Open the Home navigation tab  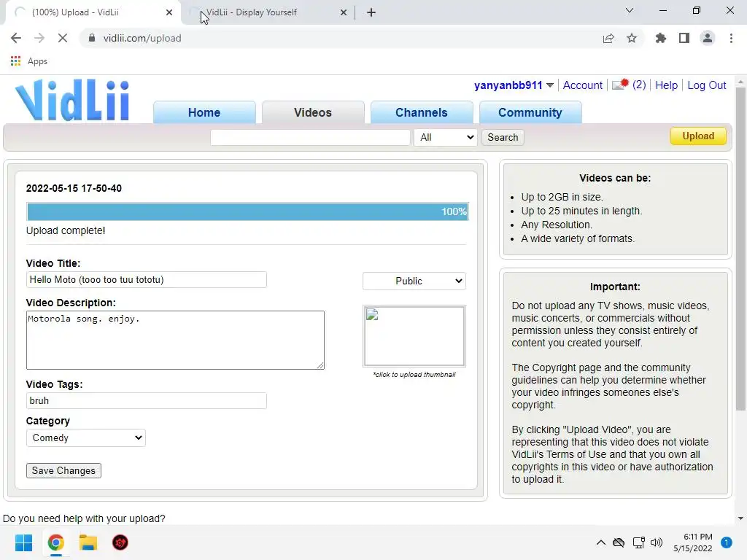[x=204, y=112]
